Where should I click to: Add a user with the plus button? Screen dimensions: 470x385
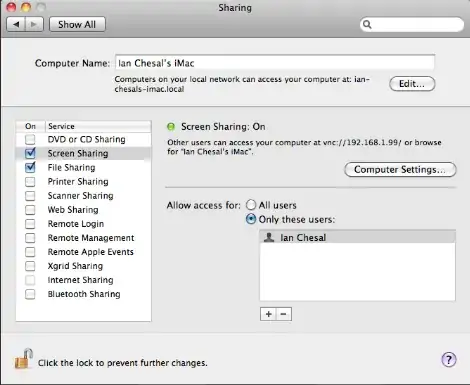tap(268, 314)
